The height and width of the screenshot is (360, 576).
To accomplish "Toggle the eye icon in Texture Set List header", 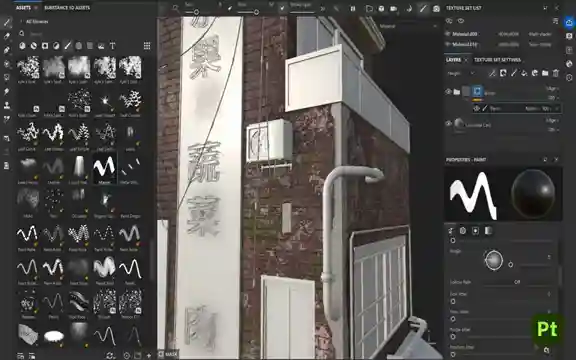I will 461,21.
